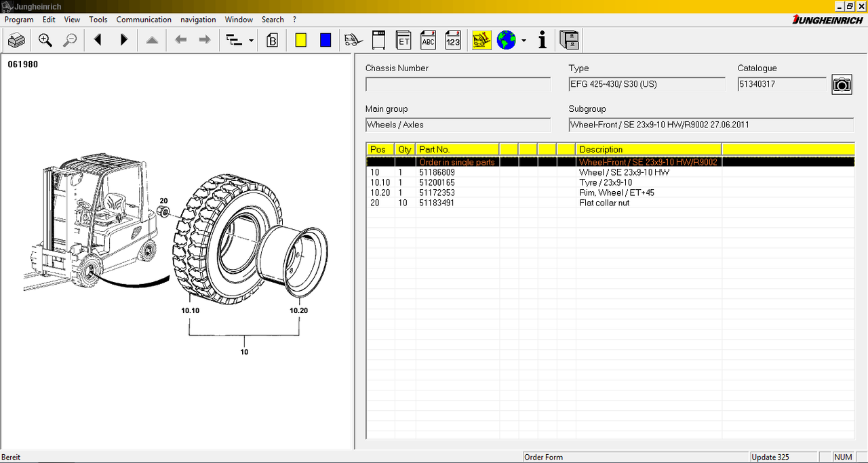Click 'Order Form' in status bar
Screen dimensions: 868x463
(x=544, y=458)
